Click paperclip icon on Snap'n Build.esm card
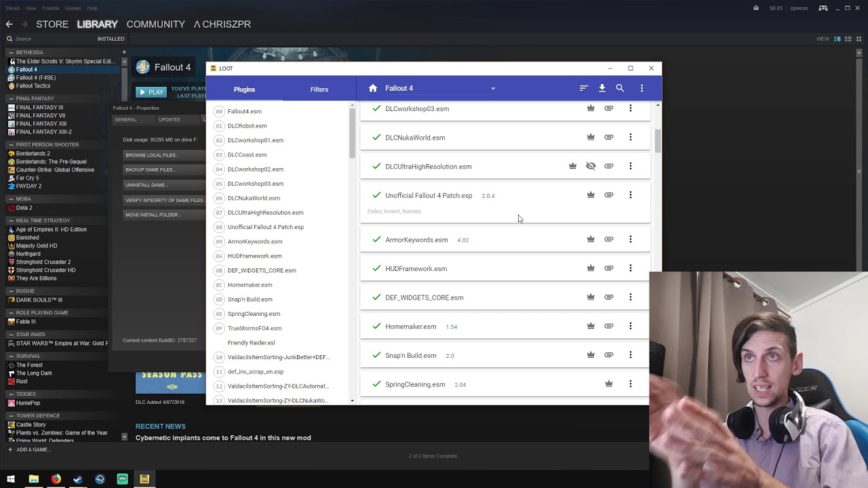The width and height of the screenshot is (868, 488). pos(609,354)
